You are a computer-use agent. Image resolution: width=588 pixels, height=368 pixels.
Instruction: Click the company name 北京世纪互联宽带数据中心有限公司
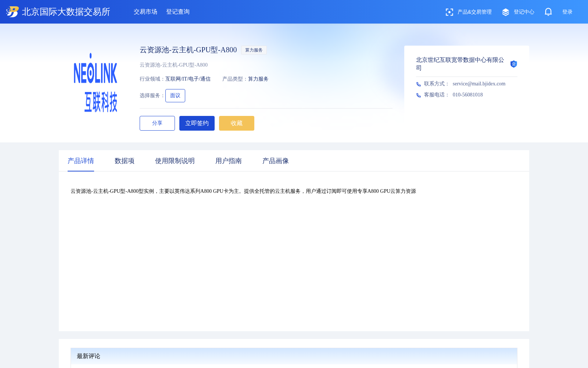point(460,64)
